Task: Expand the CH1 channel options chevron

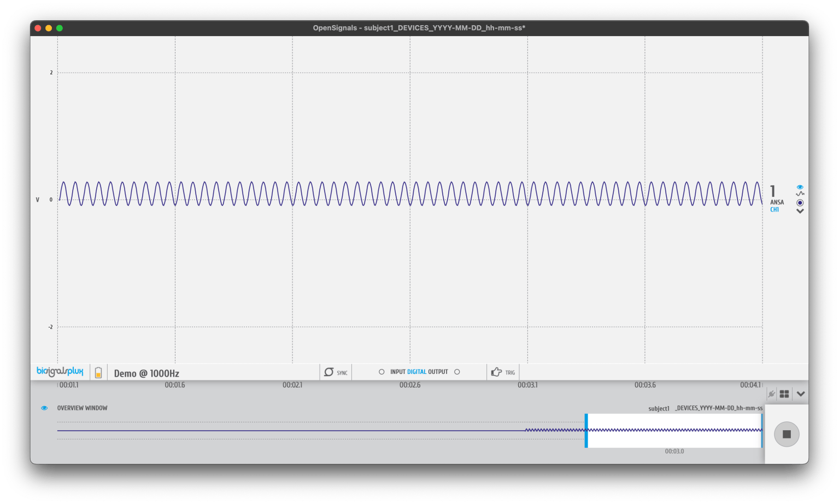Action: [x=800, y=211]
